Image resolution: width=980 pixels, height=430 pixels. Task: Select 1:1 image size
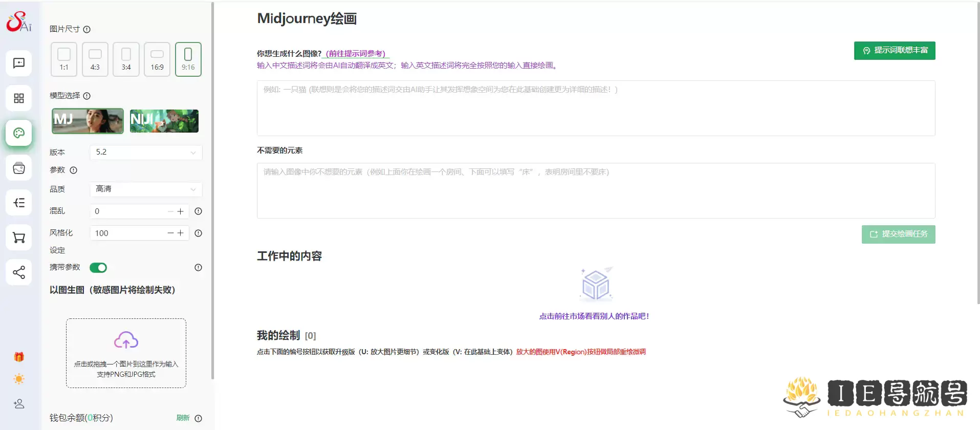(64, 59)
